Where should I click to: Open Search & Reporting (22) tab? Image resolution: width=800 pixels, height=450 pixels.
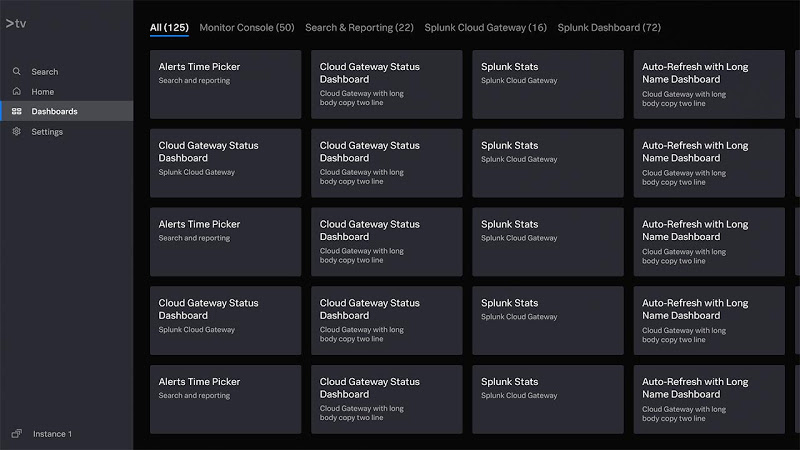[x=359, y=28]
